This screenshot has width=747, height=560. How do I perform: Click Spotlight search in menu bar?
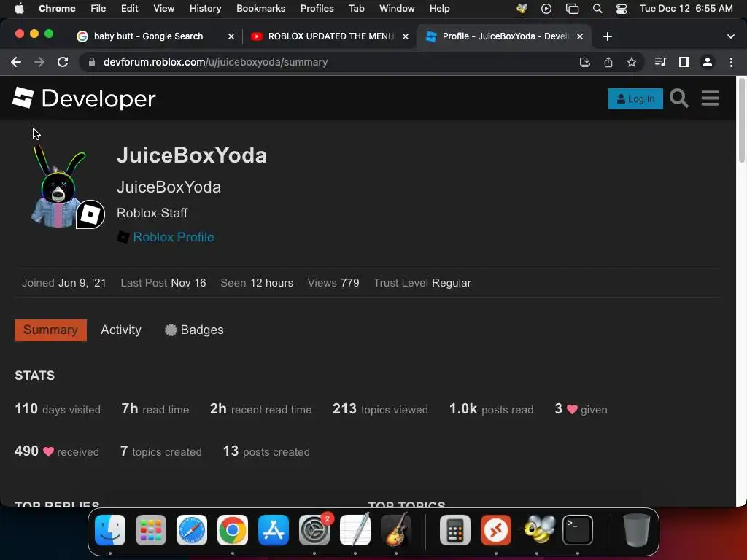click(x=597, y=9)
